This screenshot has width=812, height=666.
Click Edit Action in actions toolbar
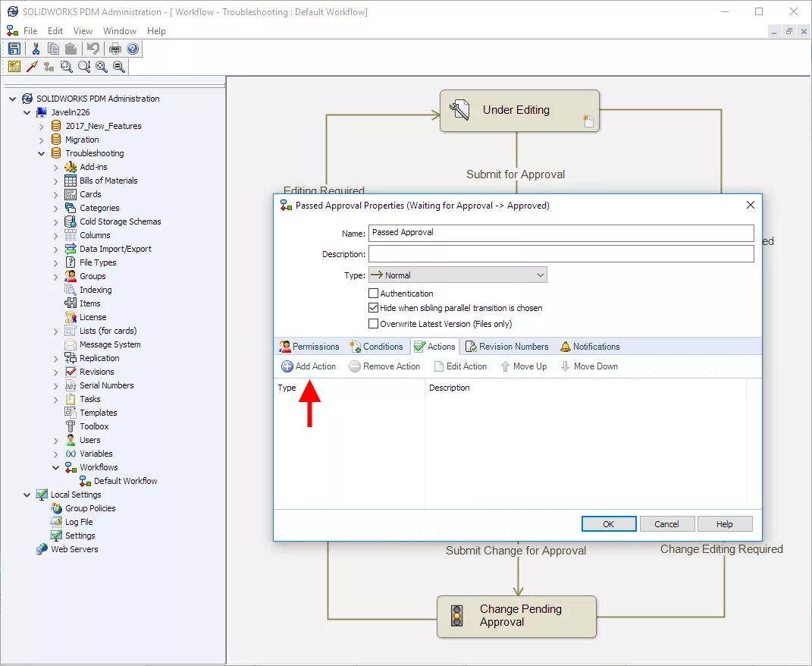pos(460,366)
